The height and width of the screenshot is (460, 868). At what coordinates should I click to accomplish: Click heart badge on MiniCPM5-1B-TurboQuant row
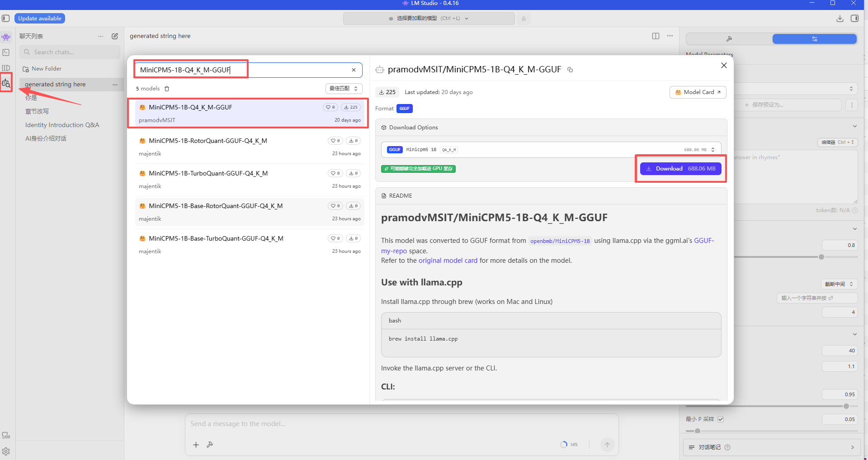pos(335,173)
